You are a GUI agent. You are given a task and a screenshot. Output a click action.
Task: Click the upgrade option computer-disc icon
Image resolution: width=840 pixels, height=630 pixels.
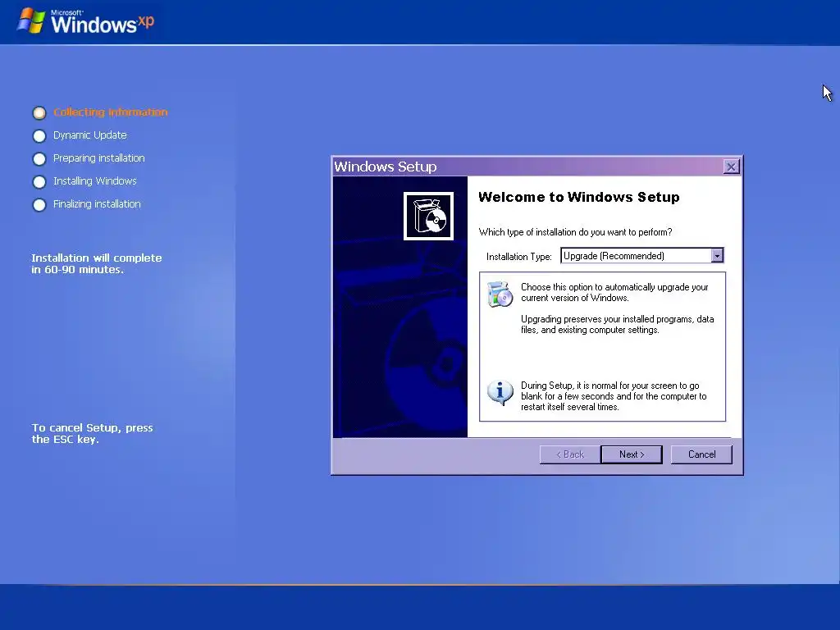[500, 294]
